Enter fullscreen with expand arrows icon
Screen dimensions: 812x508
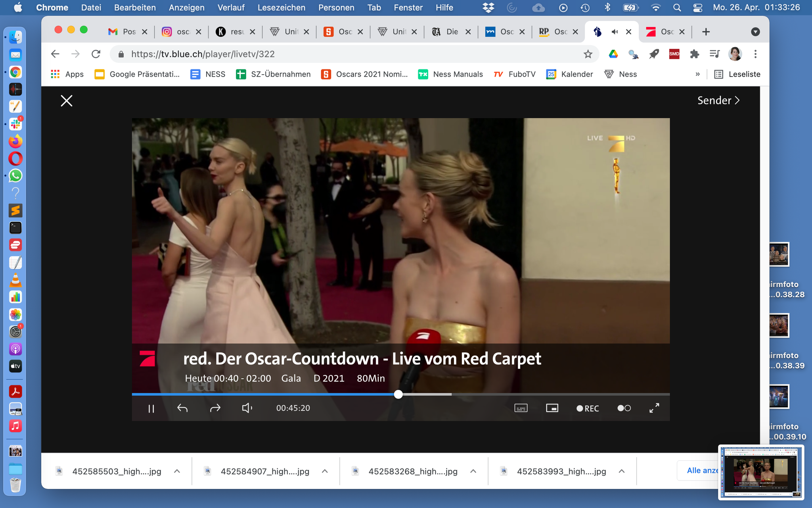654,408
